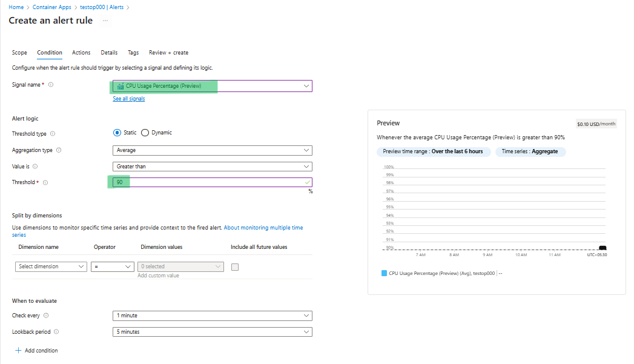The width and height of the screenshot is (634, 364).
Task: Click the Split by dimensions heading
Action: [37, 216]
